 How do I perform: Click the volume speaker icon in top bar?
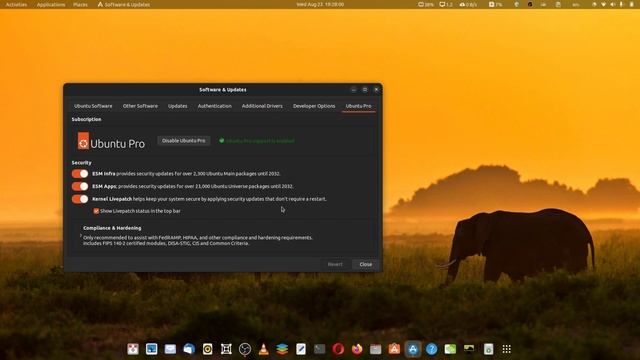pos(613,4)
